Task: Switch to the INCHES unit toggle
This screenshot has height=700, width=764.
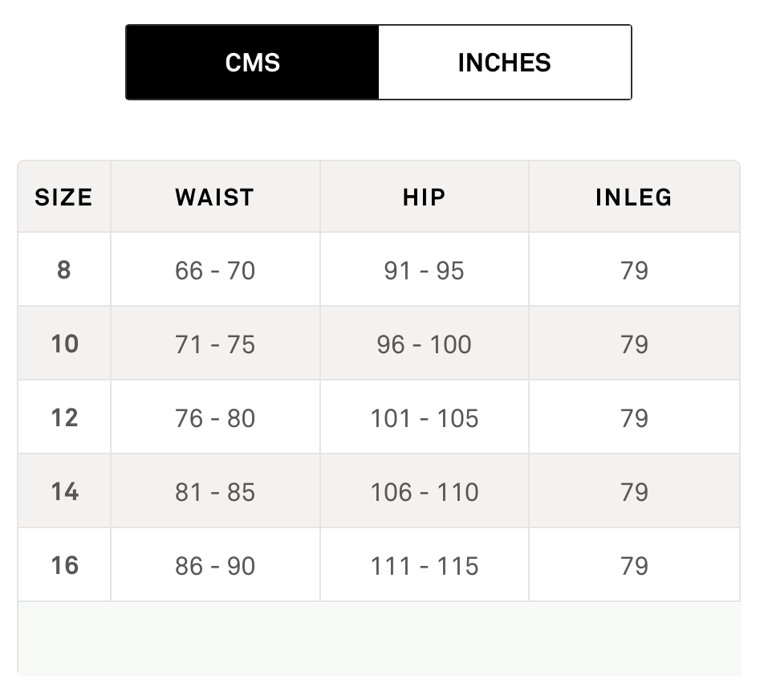Action: [x=504, y=63]
